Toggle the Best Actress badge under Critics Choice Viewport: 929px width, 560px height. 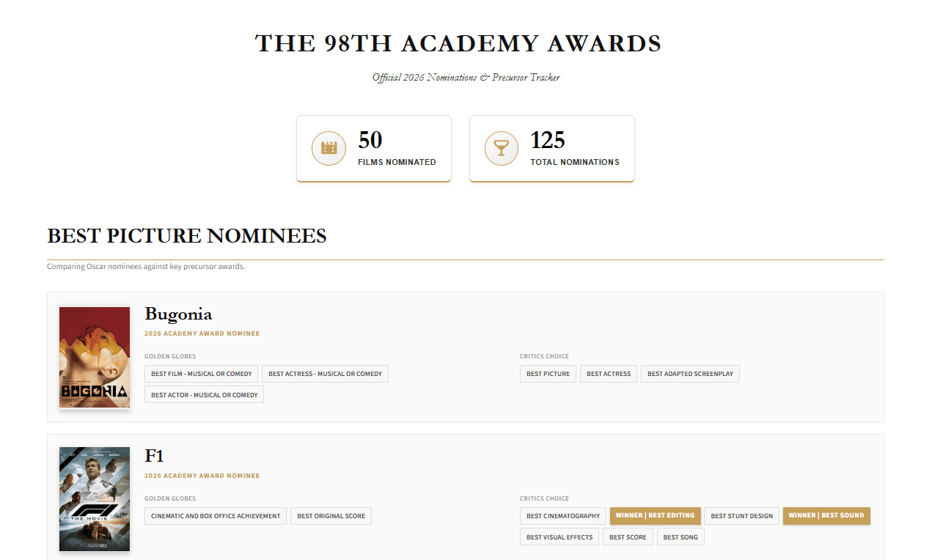click(x=608, y=373)
